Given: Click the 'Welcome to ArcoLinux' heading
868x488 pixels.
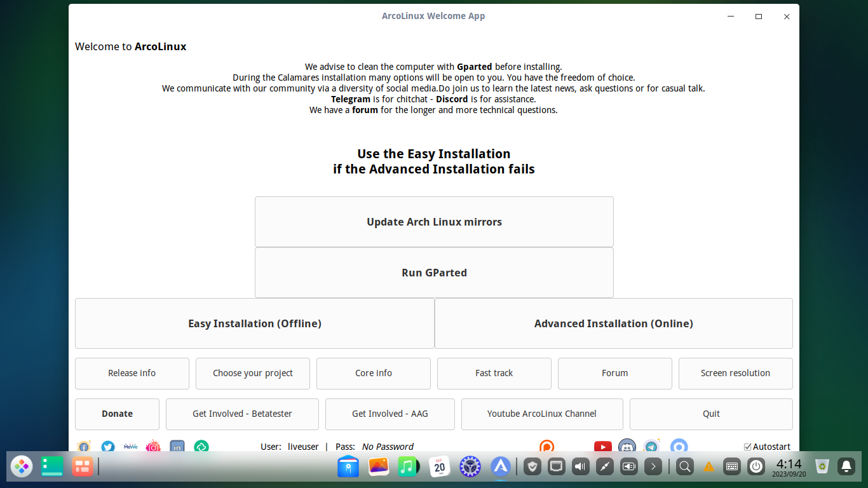Looking at the screenshot, I should [x=131, y=46].
